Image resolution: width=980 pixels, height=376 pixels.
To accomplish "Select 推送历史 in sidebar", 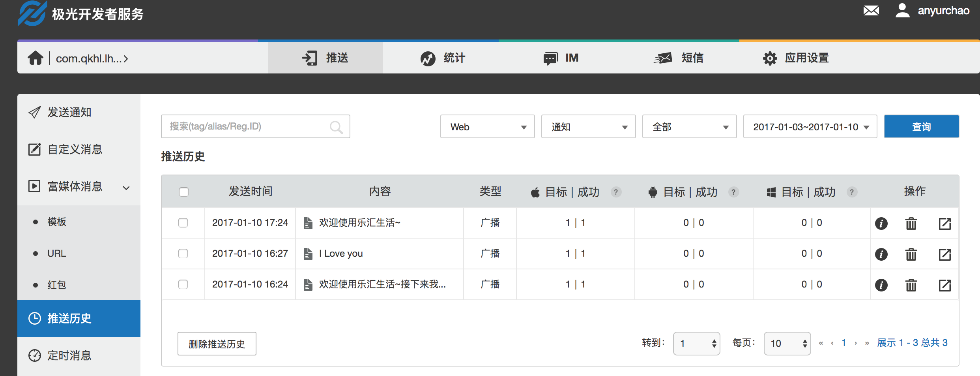I will (x=79, y=318).
